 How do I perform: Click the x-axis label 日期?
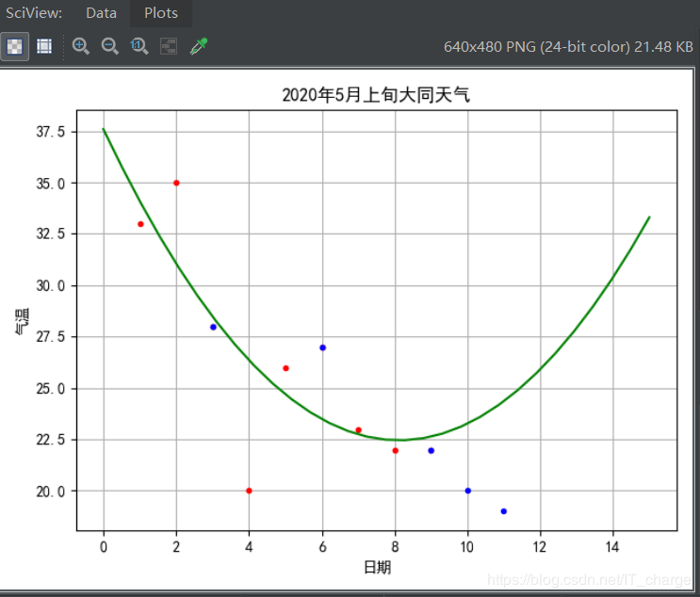[x=377, y=567]
